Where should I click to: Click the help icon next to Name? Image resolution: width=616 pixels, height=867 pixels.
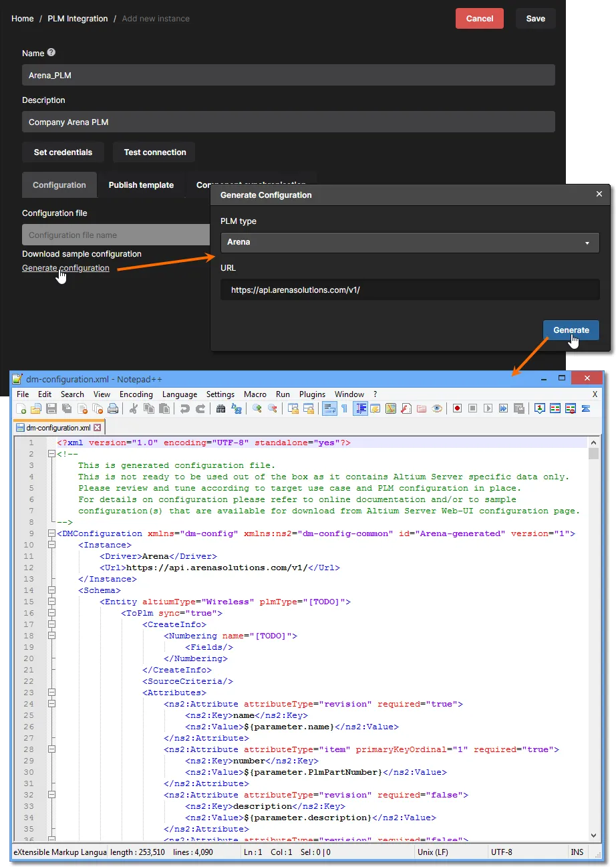coord(51,53)
